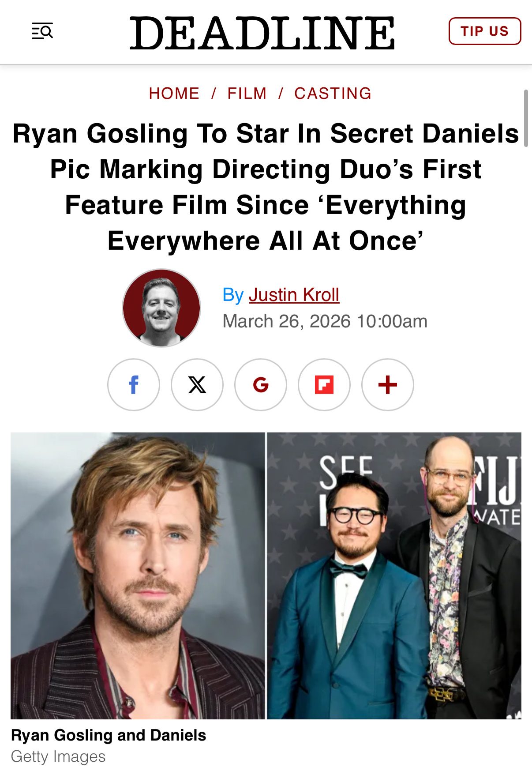Click the DEADLINE logo

(262, 33)
